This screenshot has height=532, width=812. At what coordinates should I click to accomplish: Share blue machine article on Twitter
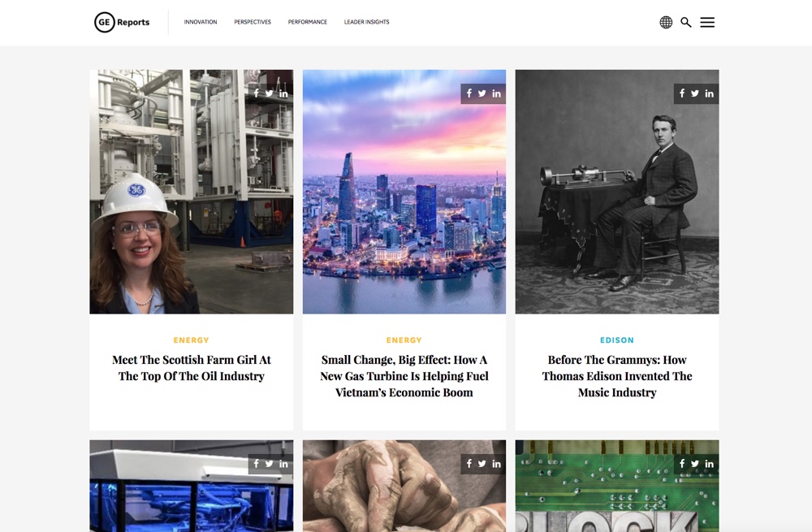[x=270, y=464]
